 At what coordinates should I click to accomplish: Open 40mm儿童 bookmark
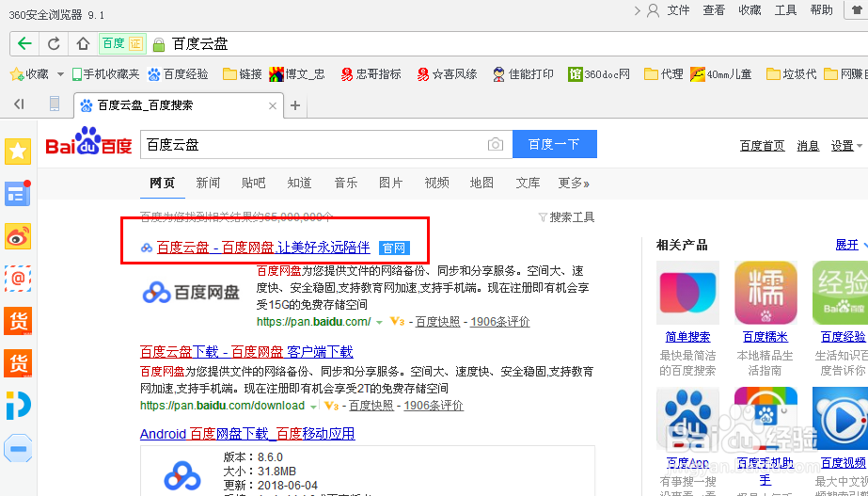click(720, 73)
